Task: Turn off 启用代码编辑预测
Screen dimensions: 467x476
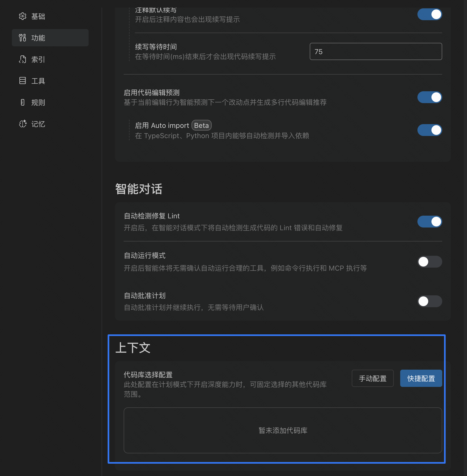Action: pyautogui.click(x=430, y=97)
